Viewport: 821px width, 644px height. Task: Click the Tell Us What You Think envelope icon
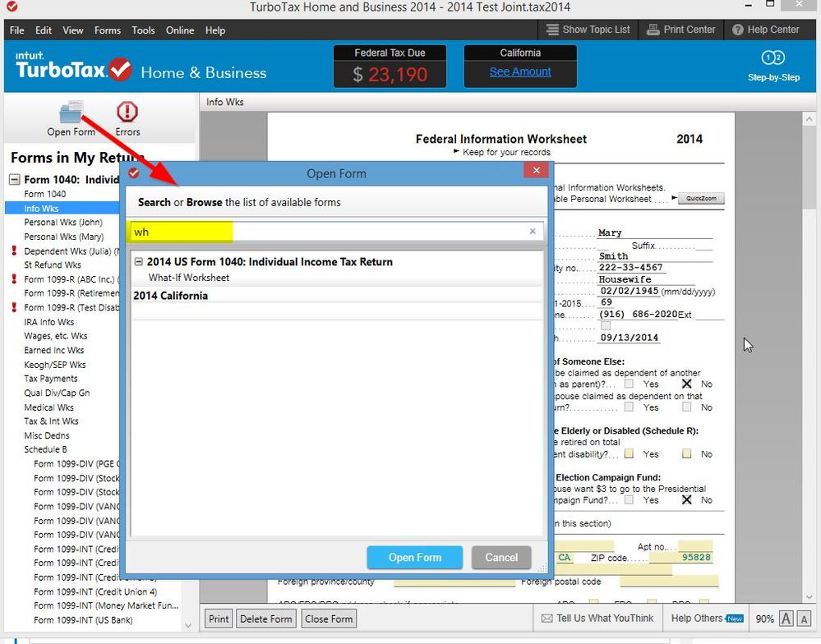[547, 619]
